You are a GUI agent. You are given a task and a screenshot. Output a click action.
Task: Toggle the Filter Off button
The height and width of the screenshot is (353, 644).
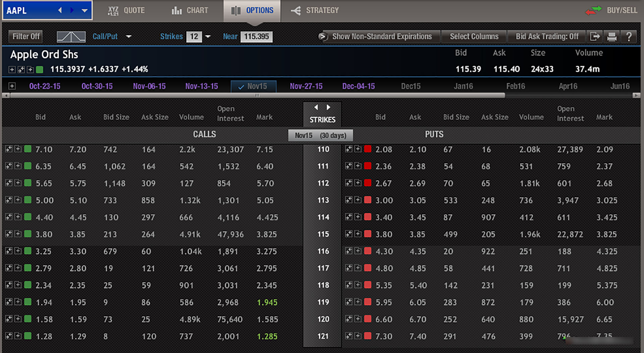point(26,36)
